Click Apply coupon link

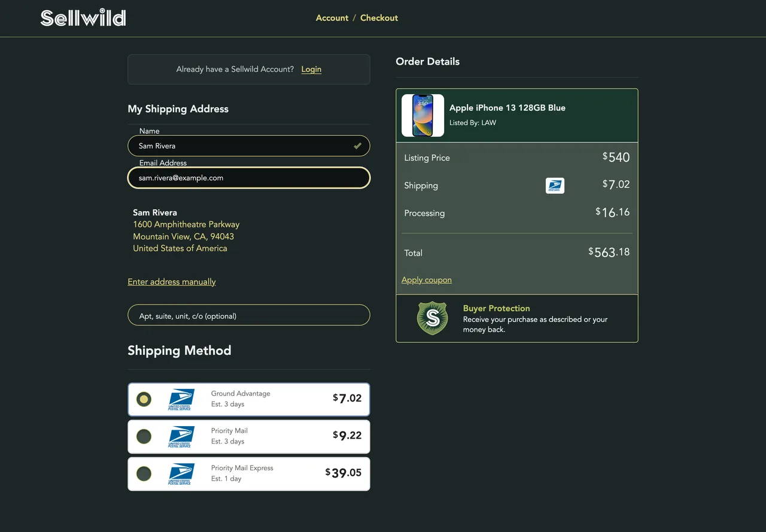click(x=427, y=280)
